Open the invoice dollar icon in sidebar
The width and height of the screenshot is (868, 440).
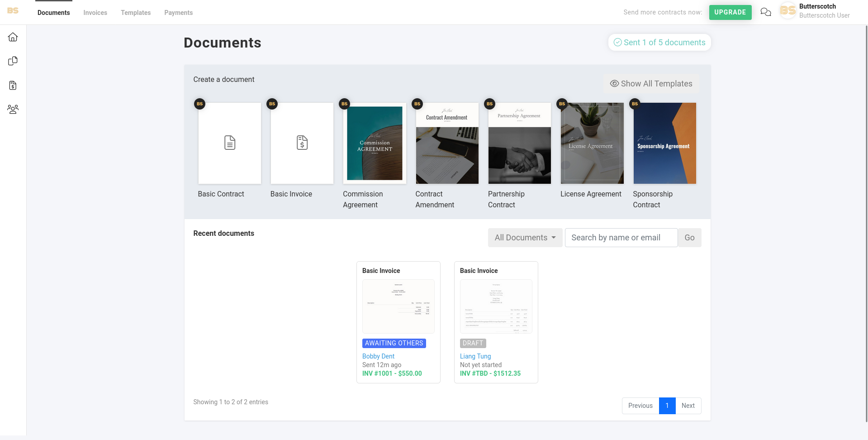[13, 85]
